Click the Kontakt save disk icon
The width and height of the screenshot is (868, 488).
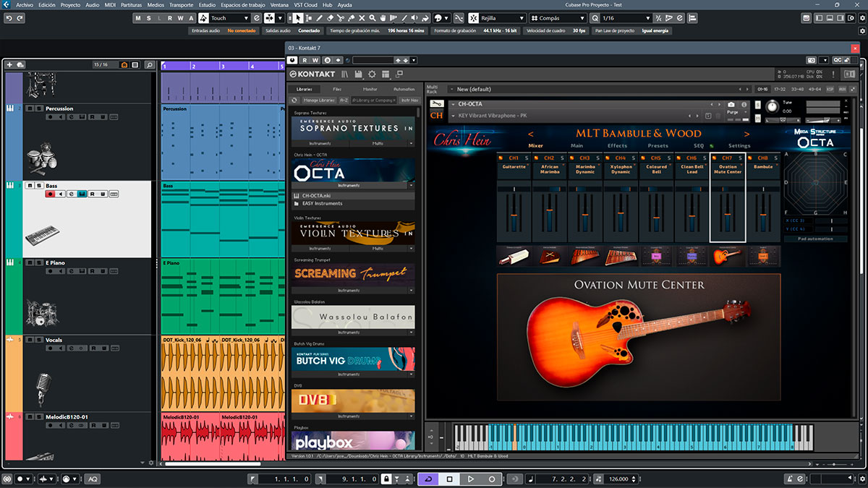(x=359, y=74)
